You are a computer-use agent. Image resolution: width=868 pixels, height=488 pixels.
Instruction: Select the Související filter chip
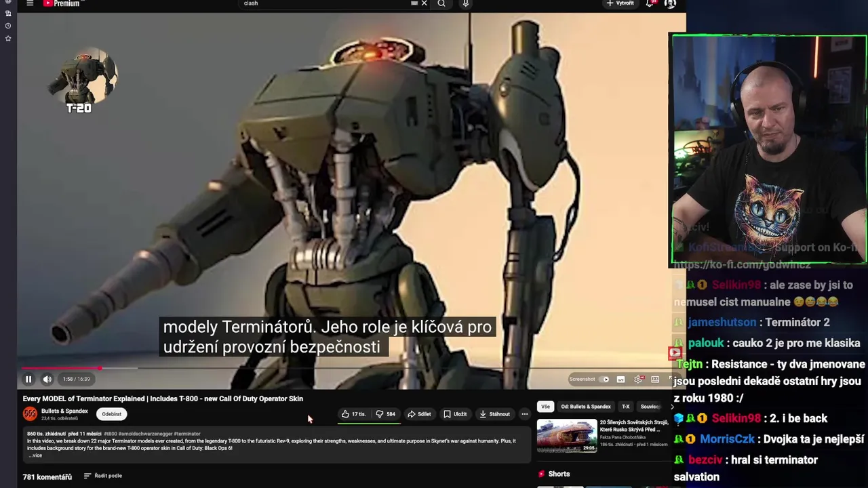pyautogui.click(x=650, y=407)
